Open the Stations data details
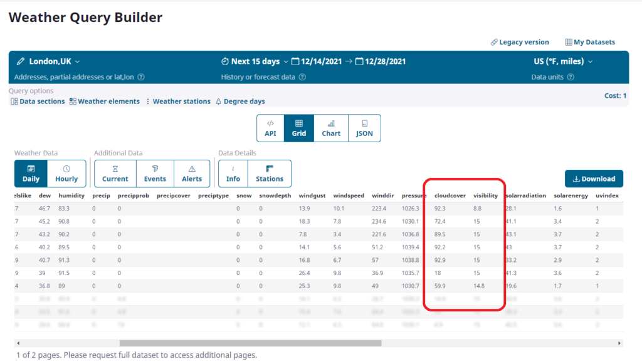Image resolution: width=642 pixels, height=364 pixels. click(x=270, y=174)
